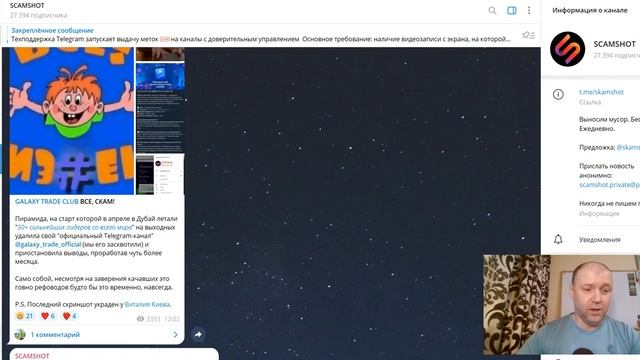Follow the '50+ сильнейших лидеров' link

coord(75,227)
